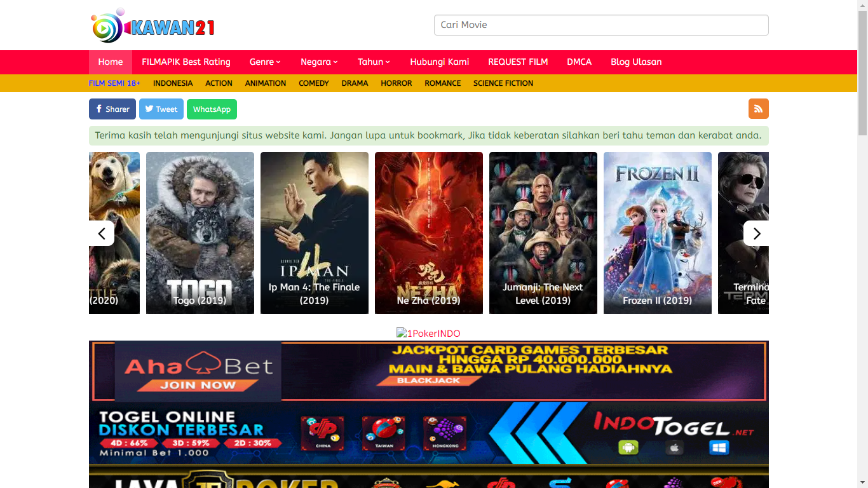This screenshot has height=488, width=868.
Task: Click the AhaBet Join Now banner
Action: point(429,371)
